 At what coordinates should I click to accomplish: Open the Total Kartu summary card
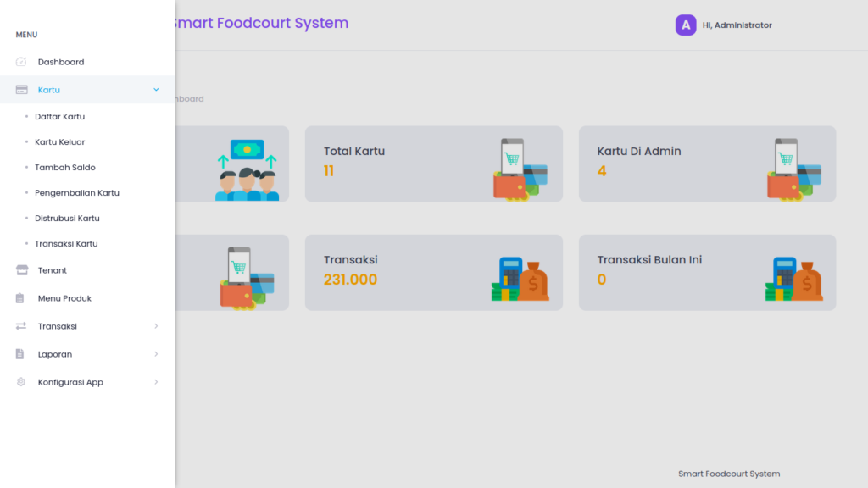point(433,164)
